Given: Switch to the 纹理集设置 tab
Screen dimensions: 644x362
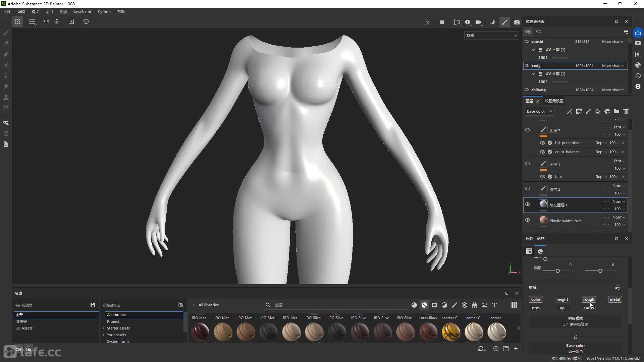Looking at the screenshot, I should point(554,101).
